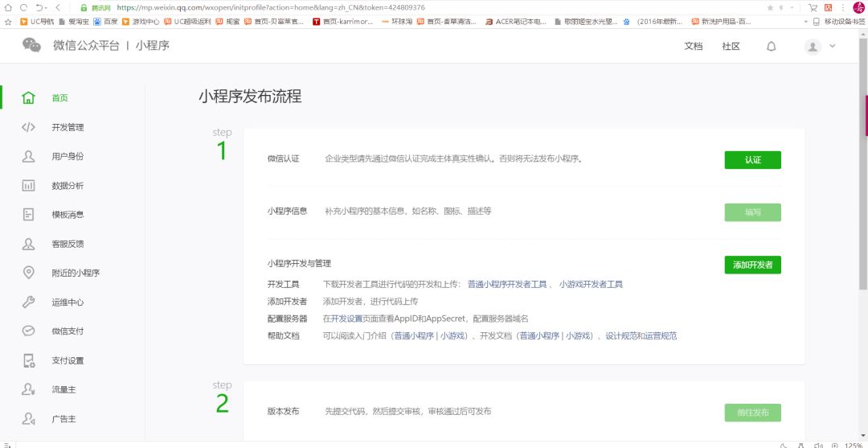
Task: Open the 客服反馈 icon
Action: point(28,244)
